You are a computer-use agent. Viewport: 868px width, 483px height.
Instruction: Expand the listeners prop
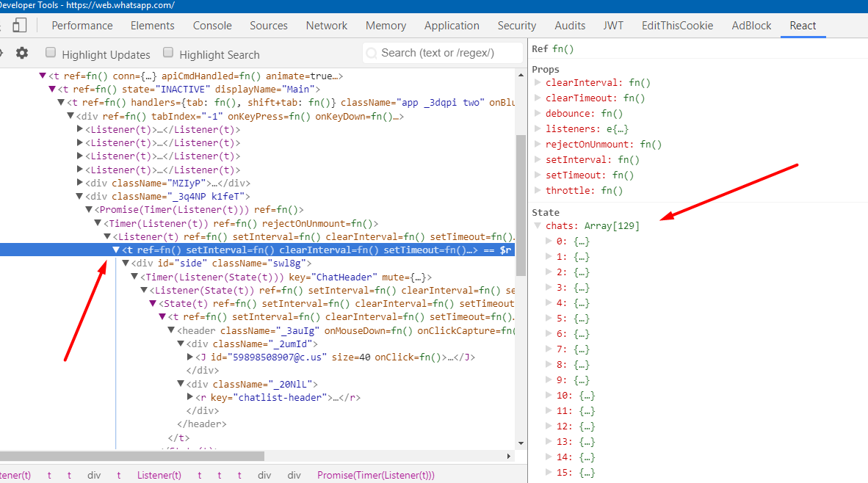537,128
